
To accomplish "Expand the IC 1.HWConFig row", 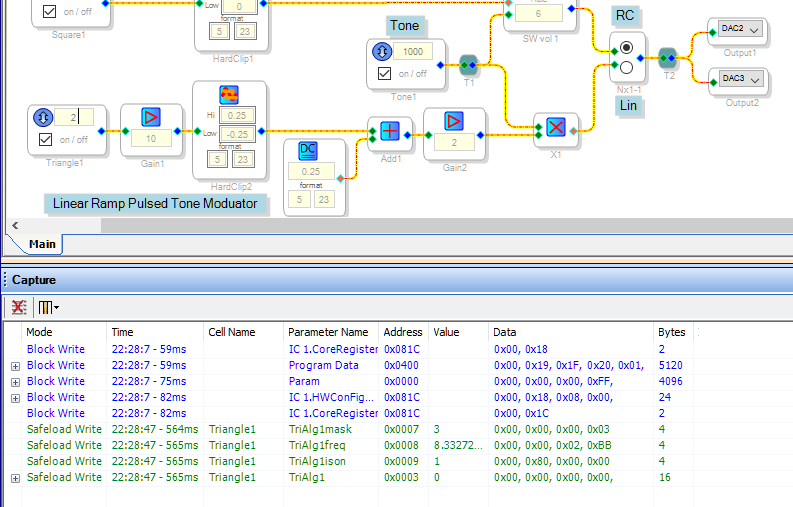I will 15,398.
